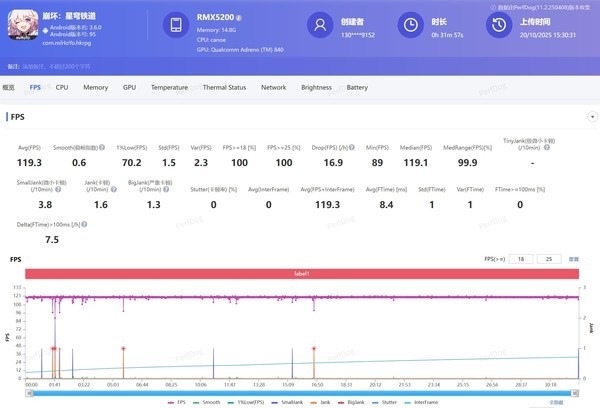The image size is (600, 408).
Task: Click the chart layout icon beside FPS thresholds
Action: (x=573, y=258)
